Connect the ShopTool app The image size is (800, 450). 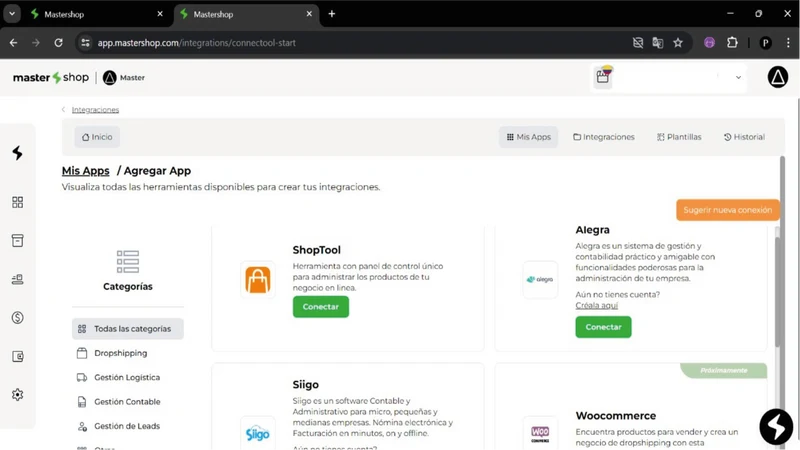320,307
